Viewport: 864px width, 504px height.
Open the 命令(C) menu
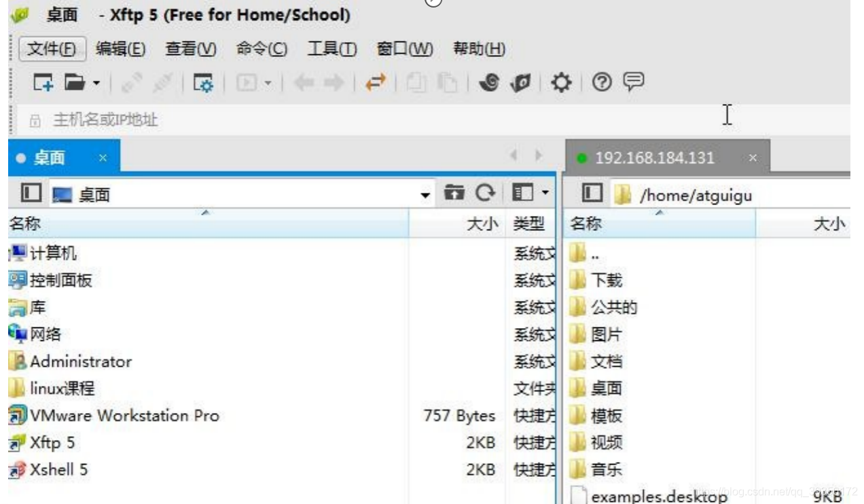262,49
